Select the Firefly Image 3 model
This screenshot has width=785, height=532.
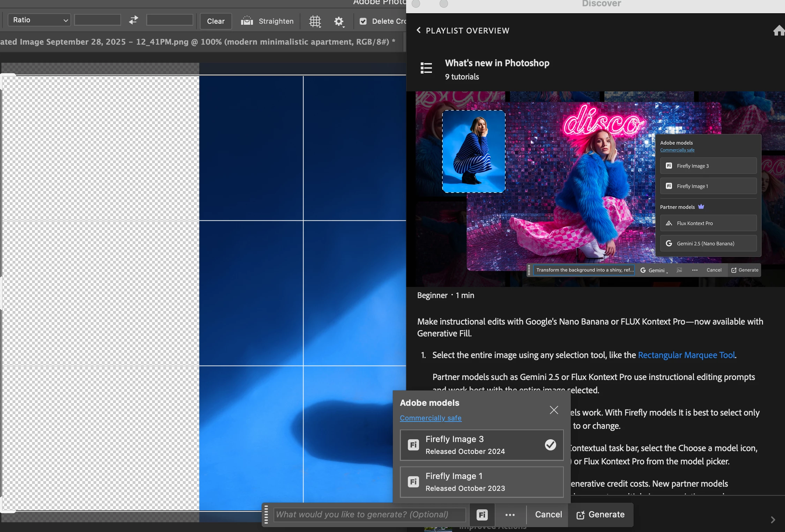pos(481,445)
